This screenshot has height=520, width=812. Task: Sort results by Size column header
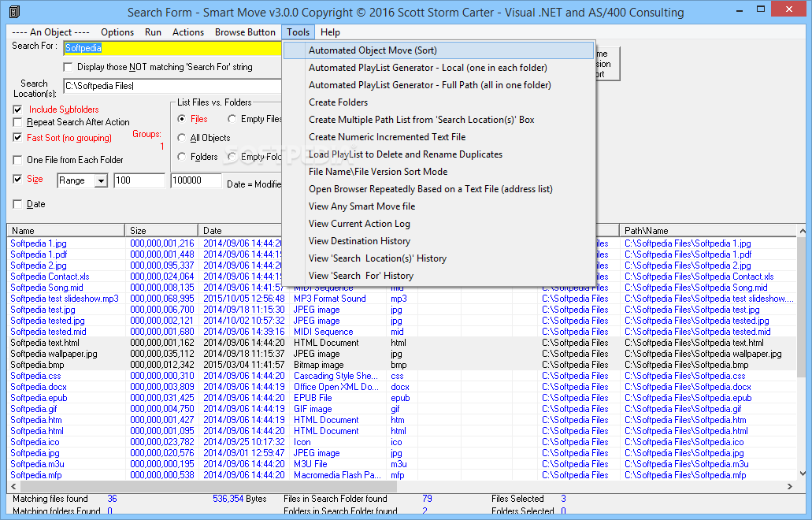[161, 231]
